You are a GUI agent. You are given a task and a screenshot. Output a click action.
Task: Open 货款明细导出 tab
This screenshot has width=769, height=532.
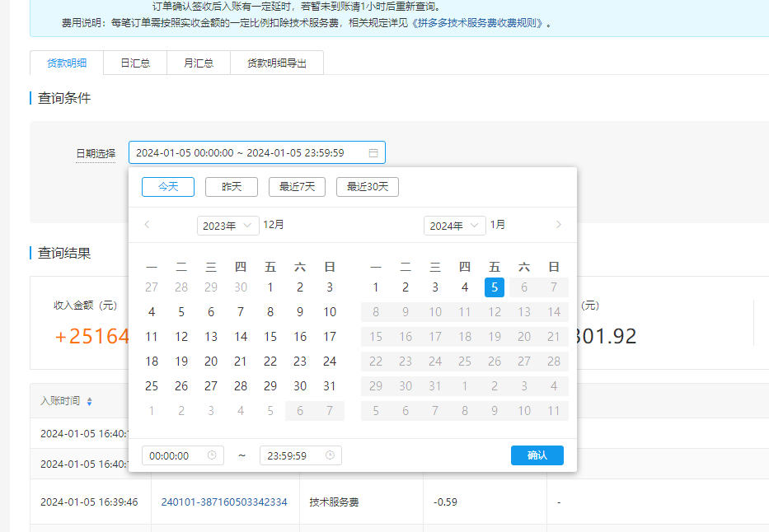click(277, 63)
